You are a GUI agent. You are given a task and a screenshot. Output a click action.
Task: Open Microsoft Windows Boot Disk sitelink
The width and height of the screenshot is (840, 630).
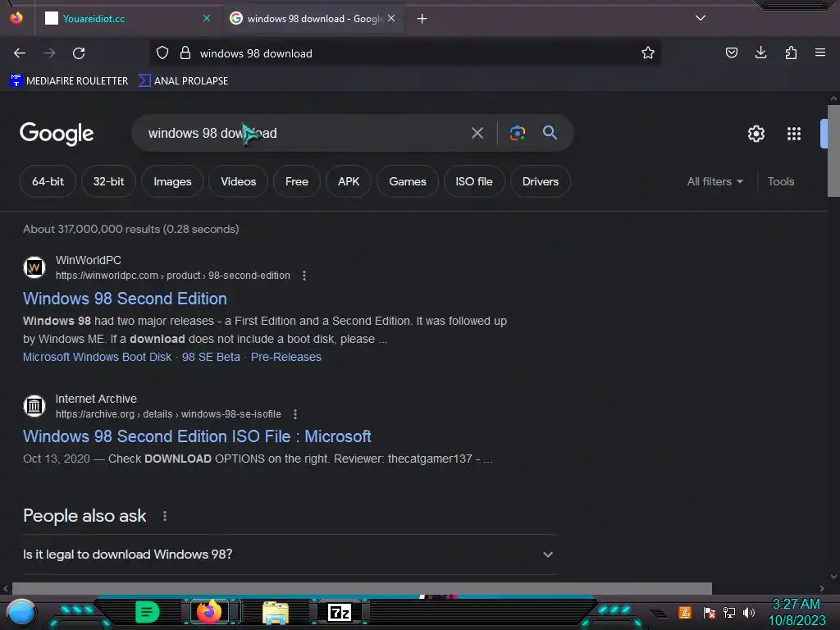(x=97, y=357)
